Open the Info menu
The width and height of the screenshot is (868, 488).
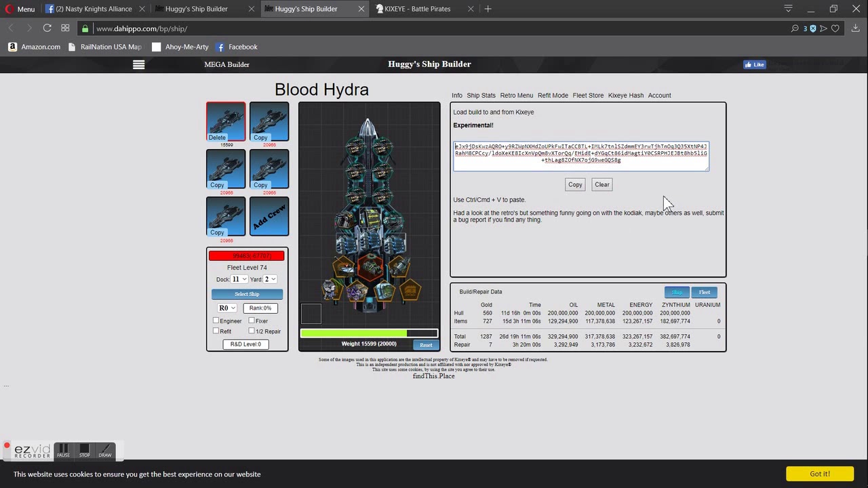pos(457,96)
